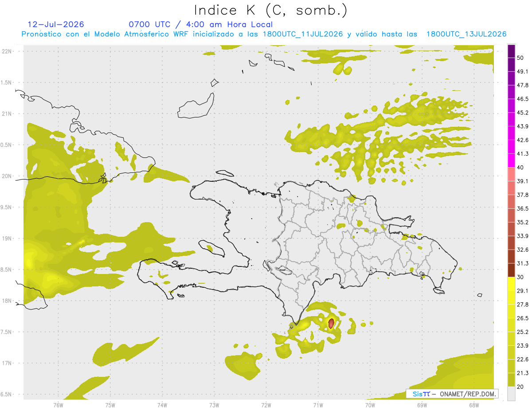Select the date "12-Jul-2026"

pyautogui.click(x=56, y=24)
